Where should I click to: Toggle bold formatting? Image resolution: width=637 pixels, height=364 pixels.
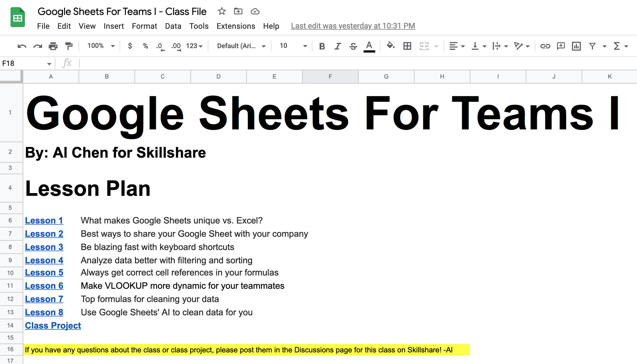[322, 46]
